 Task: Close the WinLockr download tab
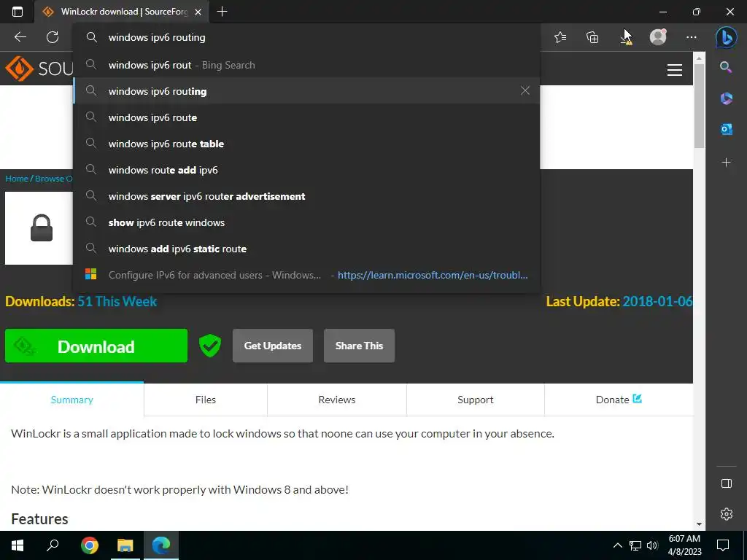198,12
